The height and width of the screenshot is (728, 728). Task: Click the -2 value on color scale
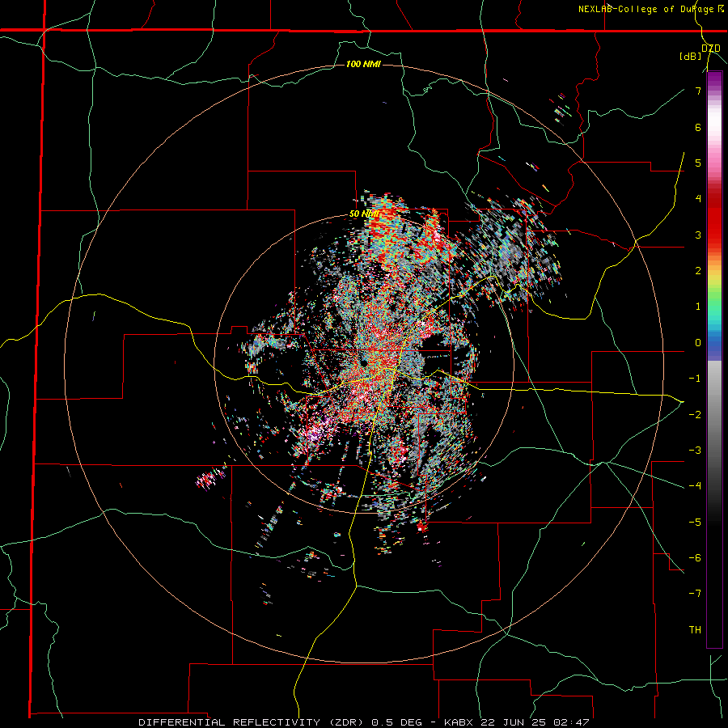(695, 414)
